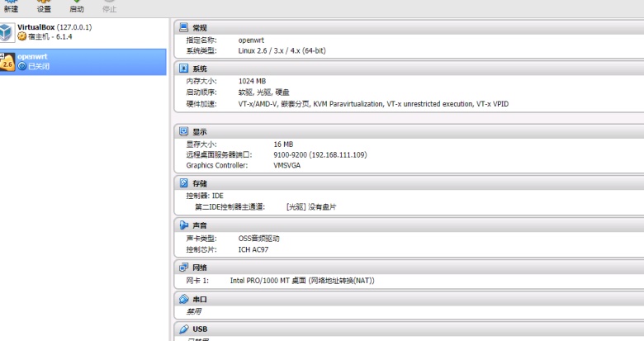Image resolution: width=644 pixels, height=341 pixels.
Task: Click the 禁用 status under 串口
Action: point(194,311)
